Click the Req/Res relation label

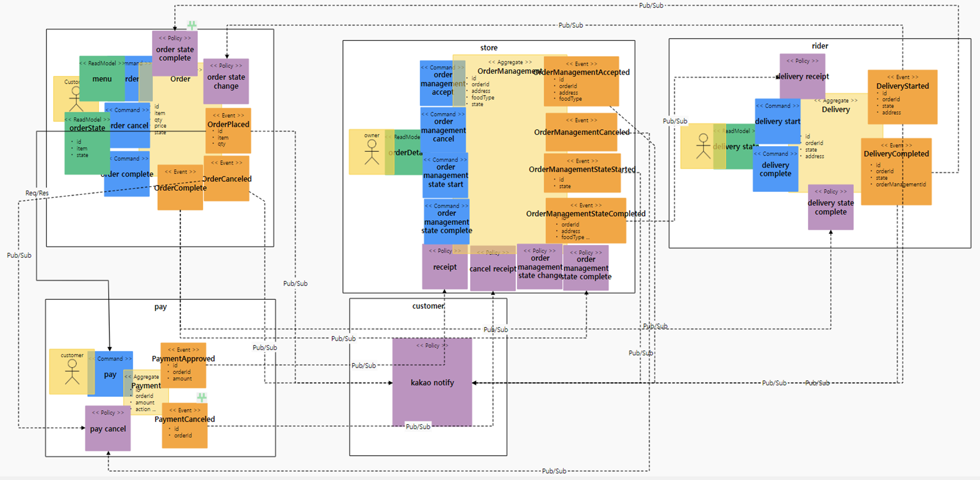pos(37,193)
